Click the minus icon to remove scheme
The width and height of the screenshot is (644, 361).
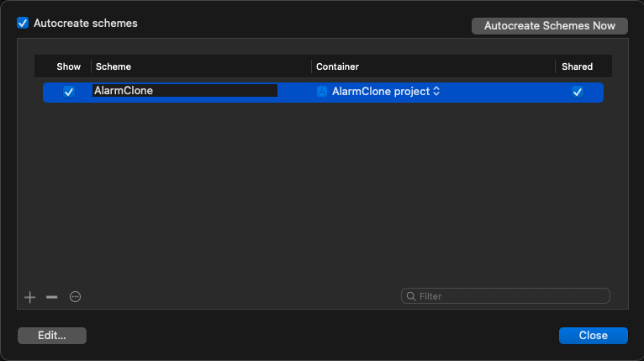pyautogui.click(x=52, y=297)
